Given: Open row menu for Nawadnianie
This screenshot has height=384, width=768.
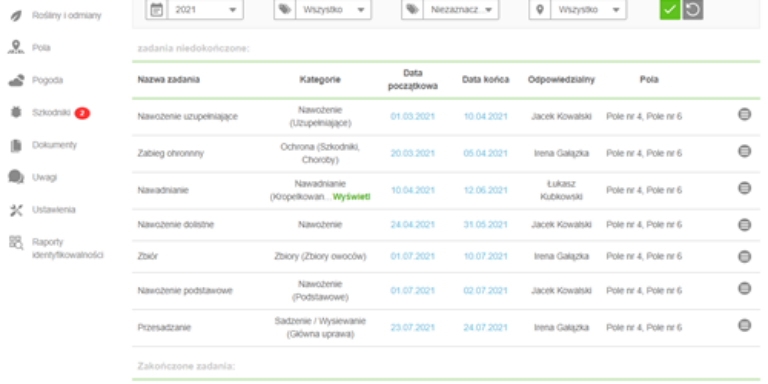Looking at the screenshot, I should pos(744,188).
